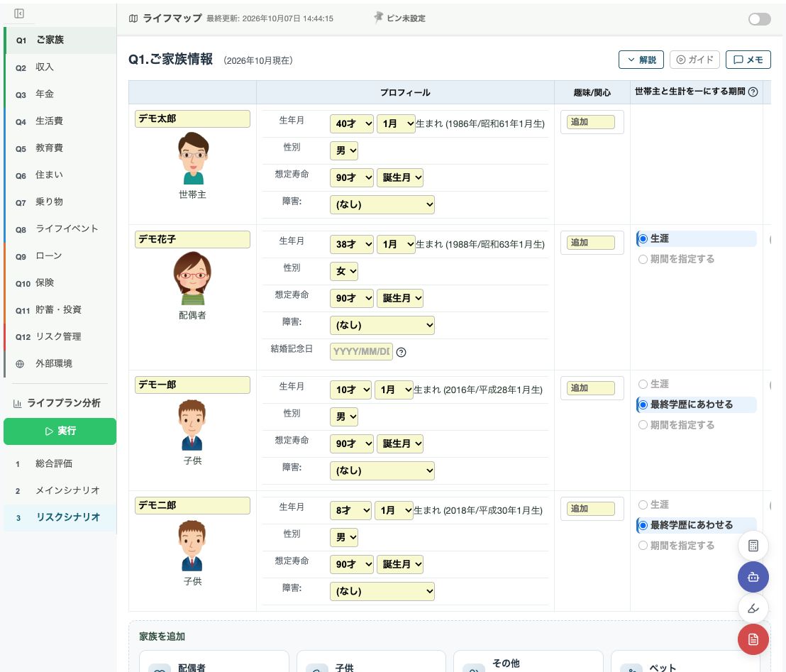Screen dimensions: 786x672
Task: Click 追加 interests button for デモ一郎
Action: pyautogui.click(x=590, y=388)
